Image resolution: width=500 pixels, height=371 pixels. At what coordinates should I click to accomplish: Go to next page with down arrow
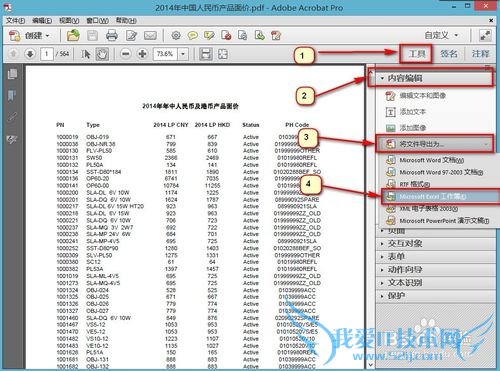click(30, 54)
